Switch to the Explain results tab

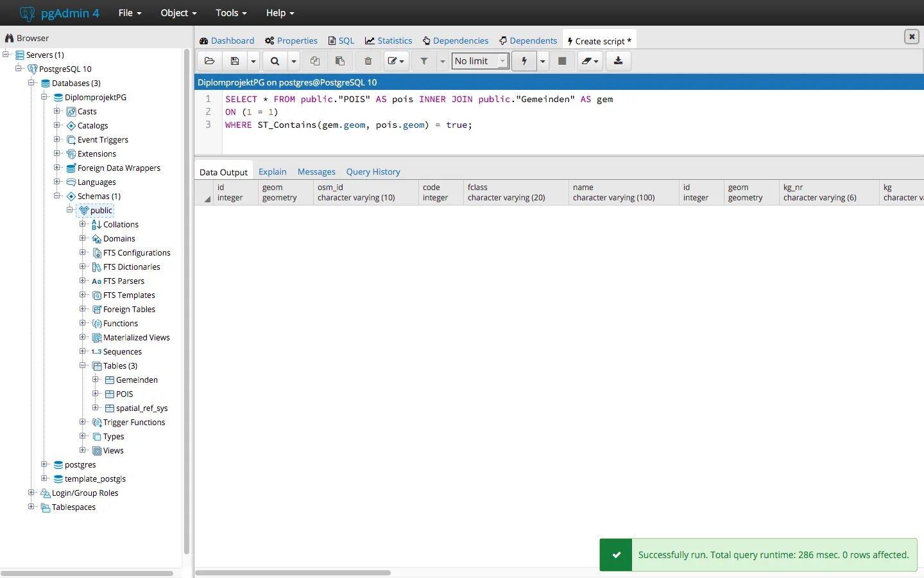273,171
